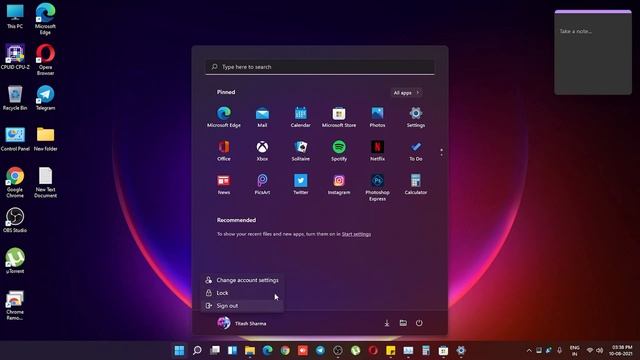The width and height of the screenshot is (640, 360).
Task: Select This PC desktop icon
Action: coord(15,16)
